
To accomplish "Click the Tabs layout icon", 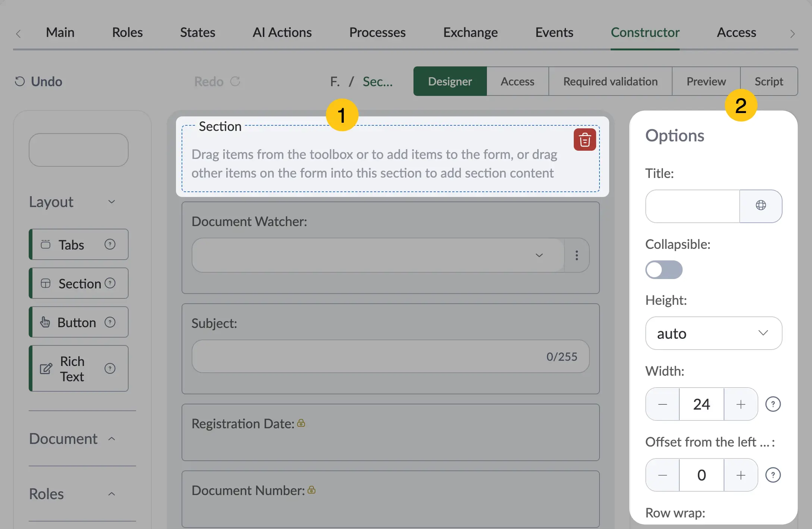I will coord(45,244).
